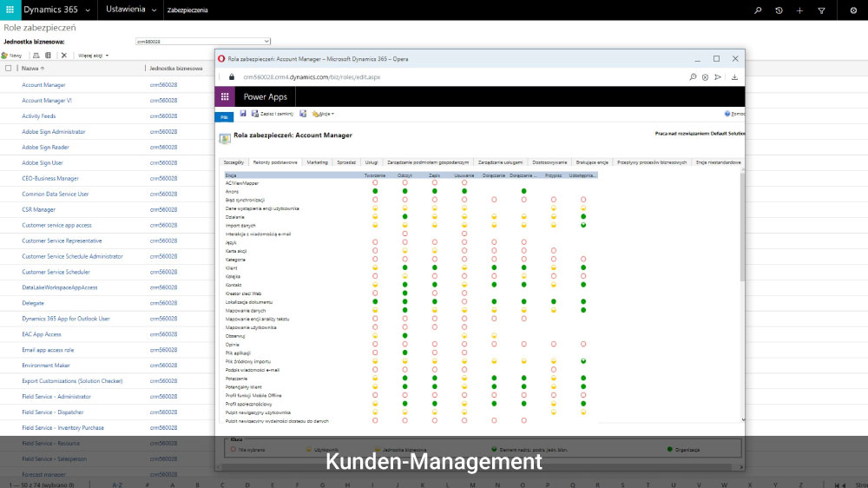Screen dimensions: 868x488
Task: Switch to the Sprzedaż tab
Action: 346,162
